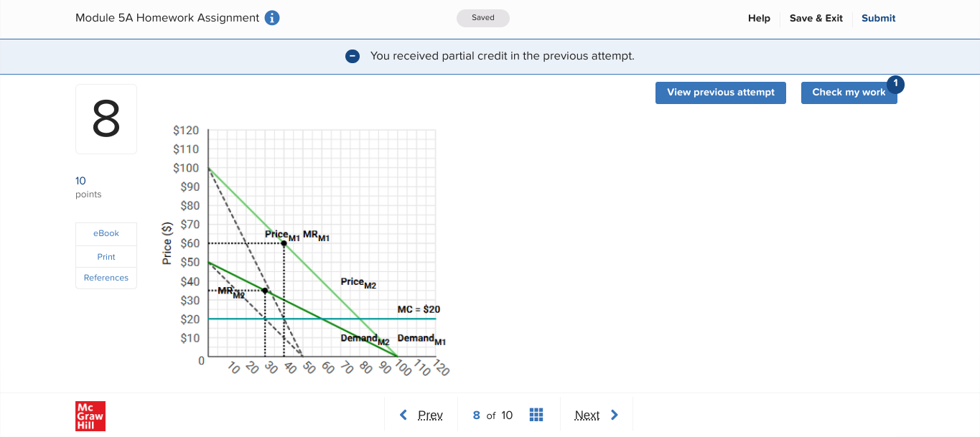Click the PriceM1 label on graph
Image resolution: width=980 pixels, height=437 pixels.
(281, 235)
